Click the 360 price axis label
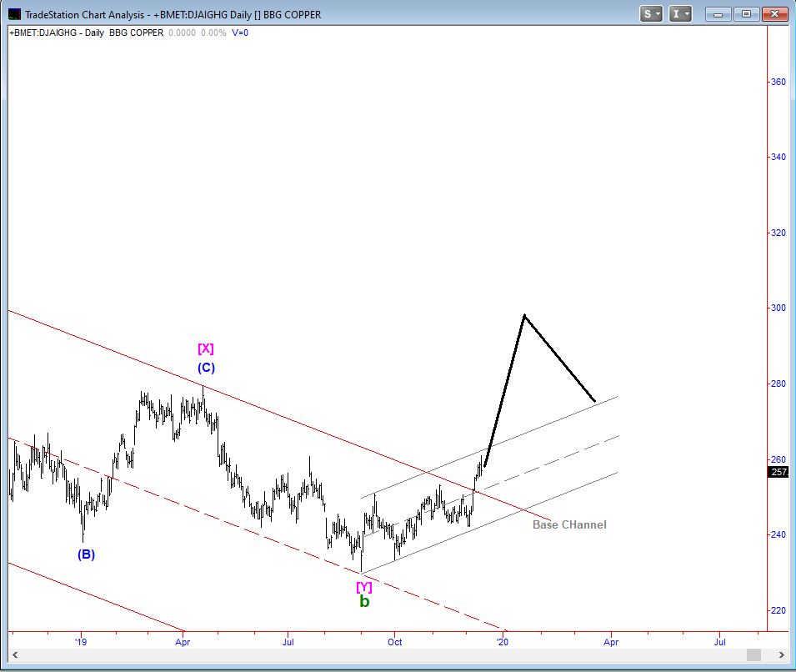Screen dimensions: 796x672 pos(778,83)
